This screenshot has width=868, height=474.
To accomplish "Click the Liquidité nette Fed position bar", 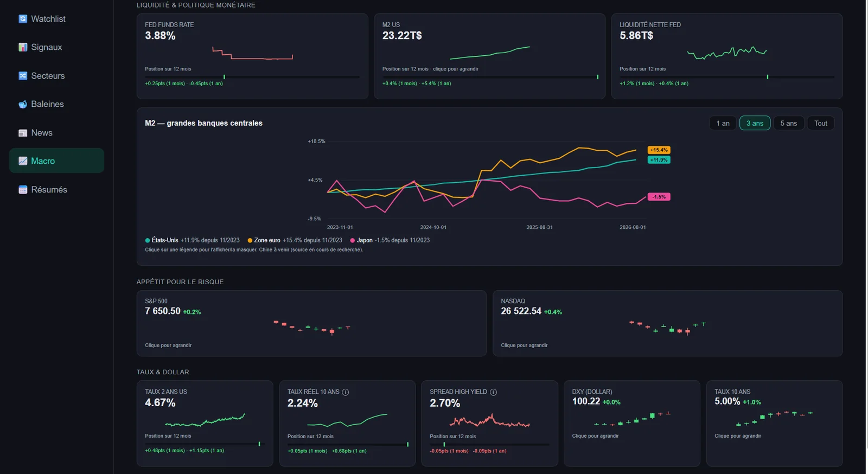I will click(x=727, y=77).
